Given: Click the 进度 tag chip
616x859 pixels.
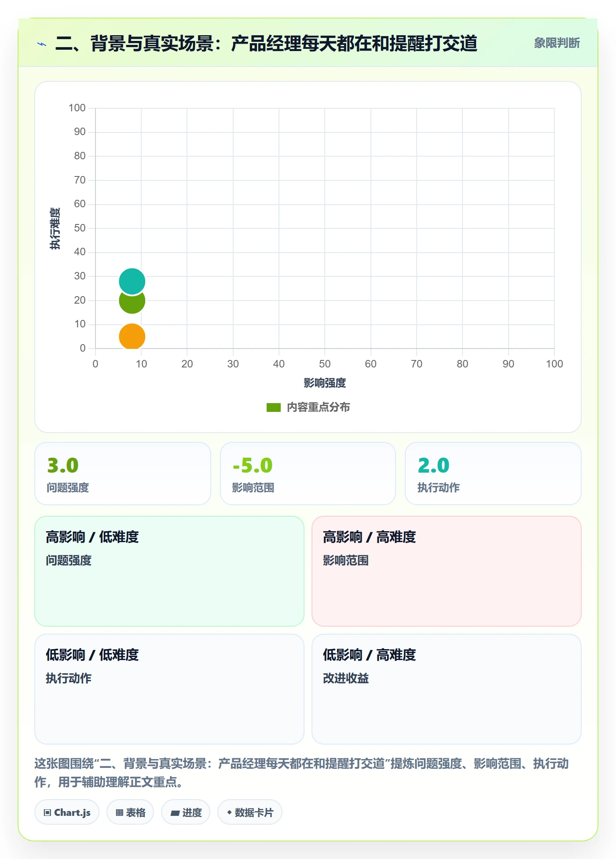Looking at the screenshot, I should point(186,812).
